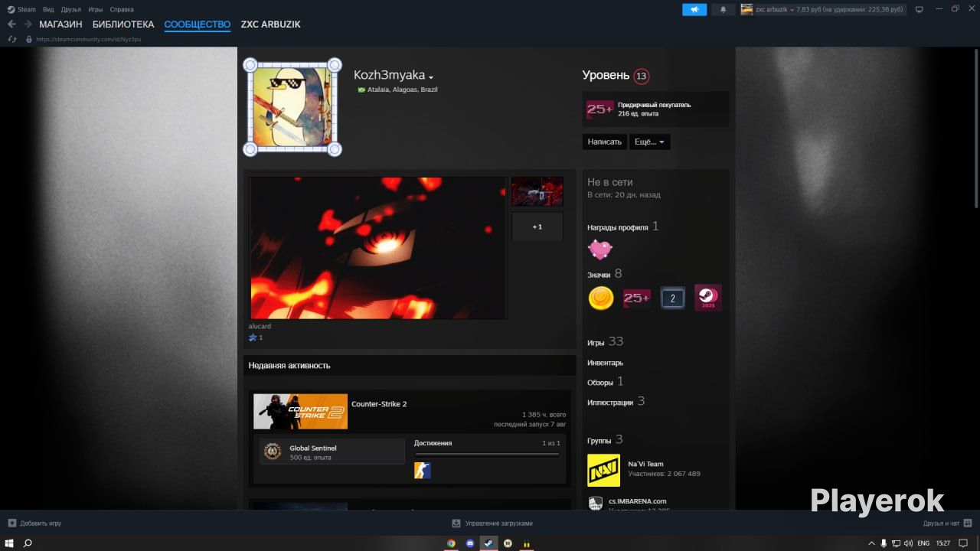Show hidden tray icons chevron
Screen dimensions: 980x551
[871, 543]
